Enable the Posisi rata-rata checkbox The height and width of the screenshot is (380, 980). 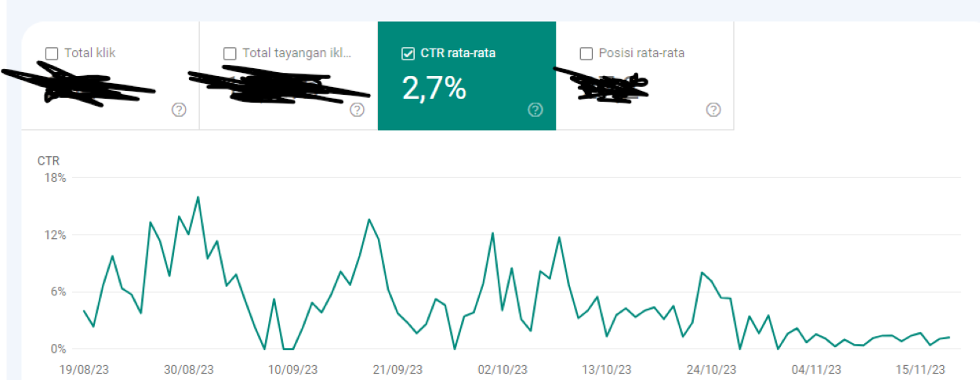(x=586, y=53)
